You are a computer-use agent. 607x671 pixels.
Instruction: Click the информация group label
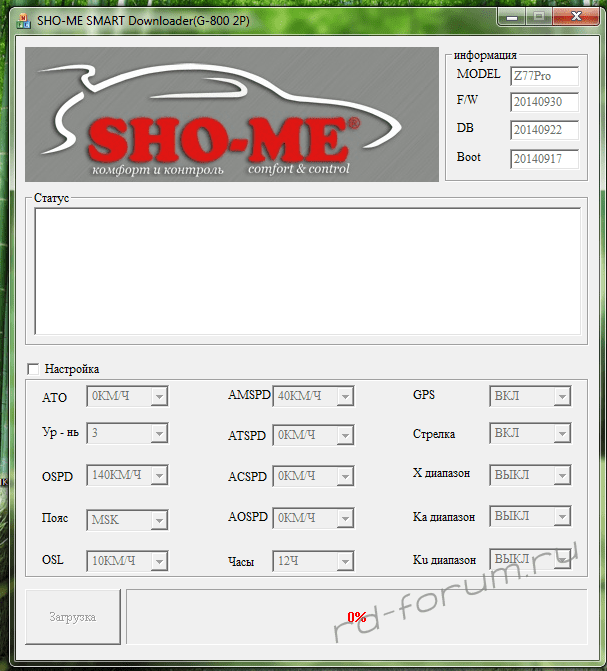pos(485,55)
